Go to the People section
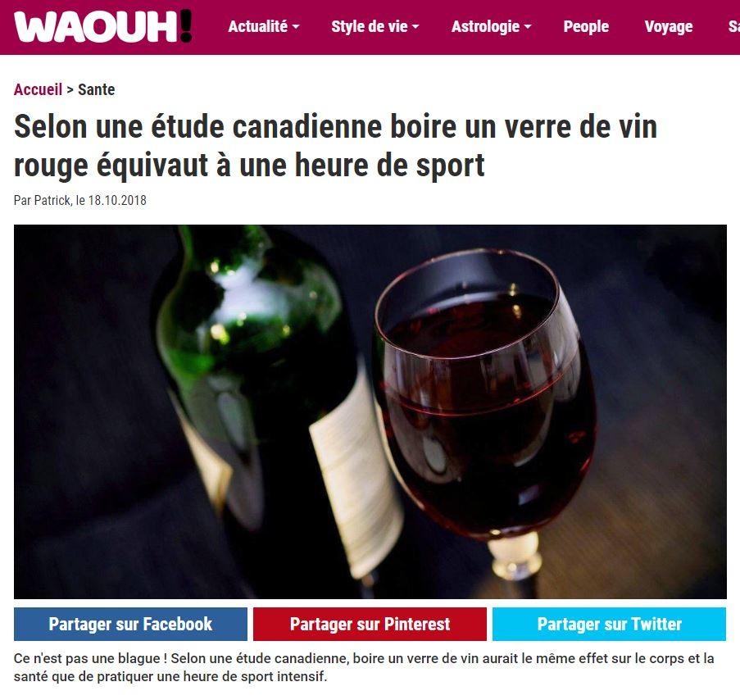Screen dimensions: 740x700 point(586,26)
